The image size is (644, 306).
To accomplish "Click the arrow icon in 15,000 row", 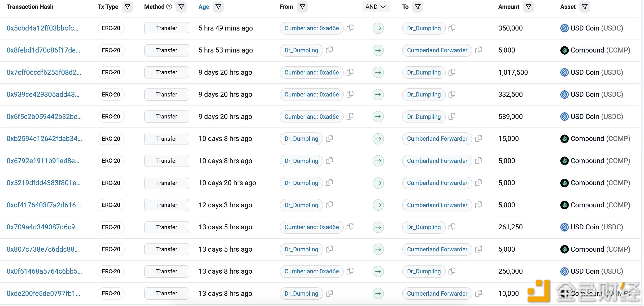I will coord(378,139).
